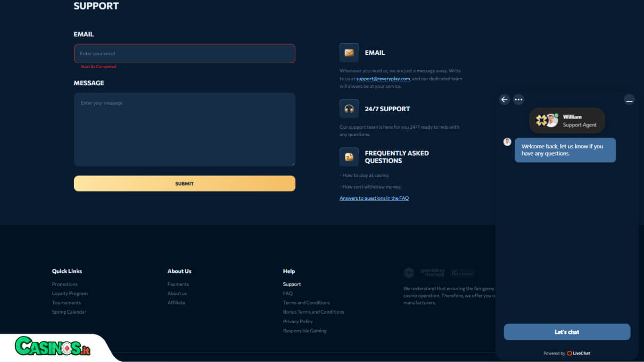Viewport: 644px width, 362px height.
Task: Open Payments under About Us
Action: (178, 284)
